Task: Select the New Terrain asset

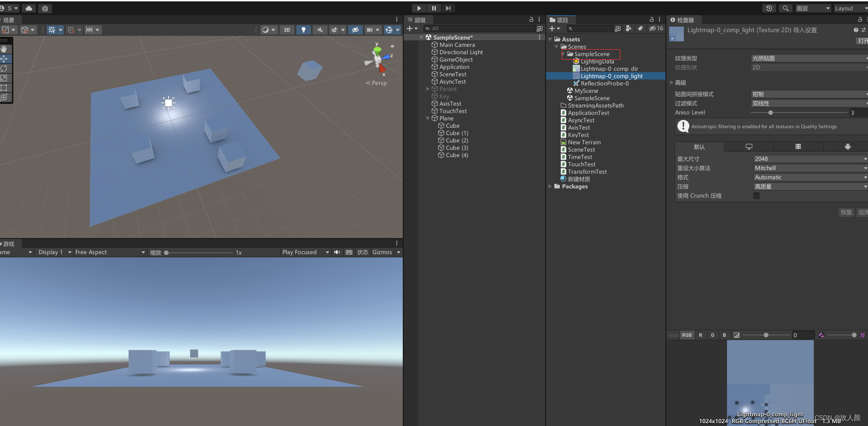Action: point(584,142)
